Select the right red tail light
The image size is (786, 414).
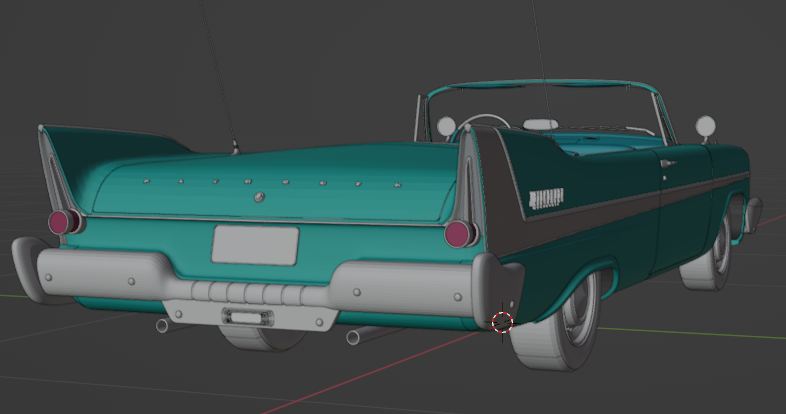click(458, 234)
